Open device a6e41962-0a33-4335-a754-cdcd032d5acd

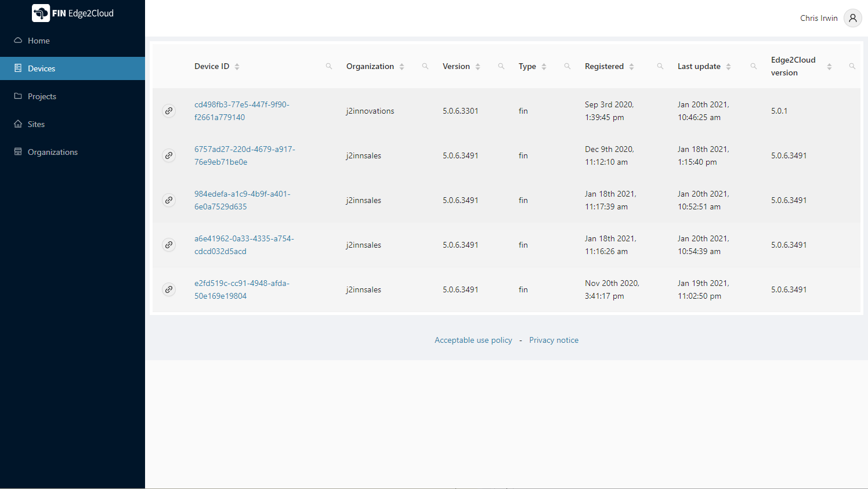(244, 245)
